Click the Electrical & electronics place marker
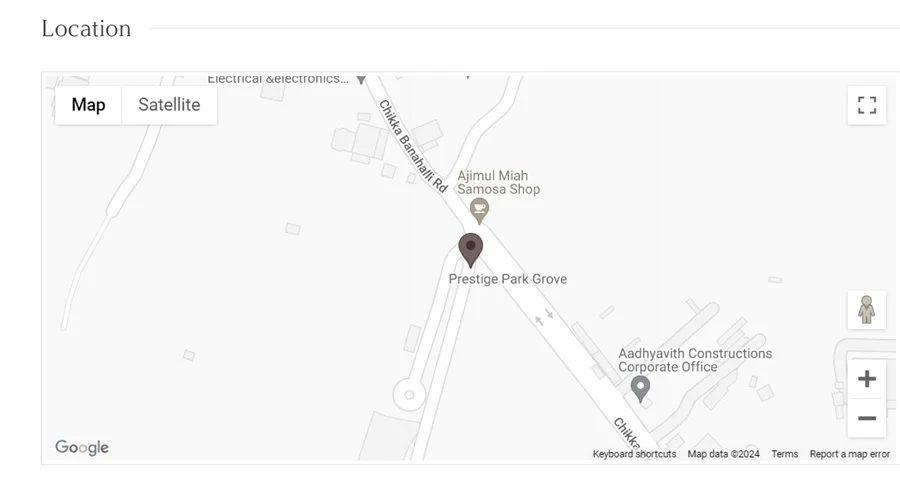Image resolution: width=900 pixels, height=485 pixels. click(x=361, y=80)
